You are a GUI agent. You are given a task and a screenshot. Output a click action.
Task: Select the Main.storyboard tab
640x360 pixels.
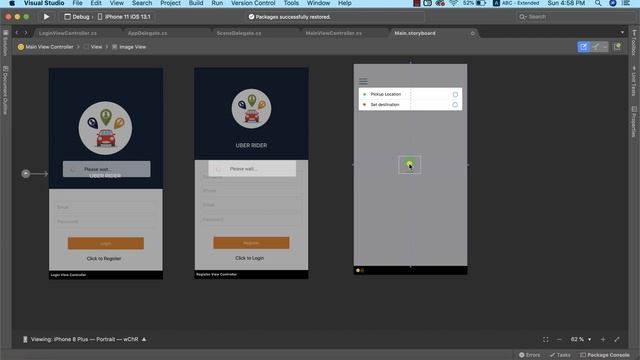(x=415, y=33)
